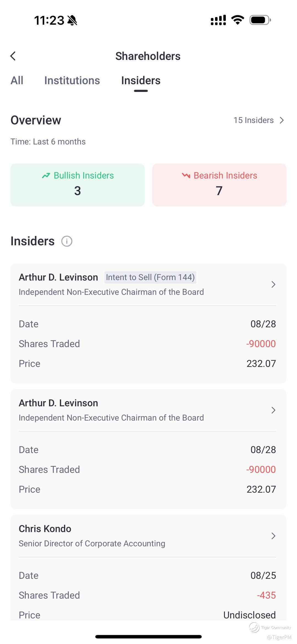This screenshot has height=644, width=297.
Task: Tap the battery status icon
Action: point(260,20)
